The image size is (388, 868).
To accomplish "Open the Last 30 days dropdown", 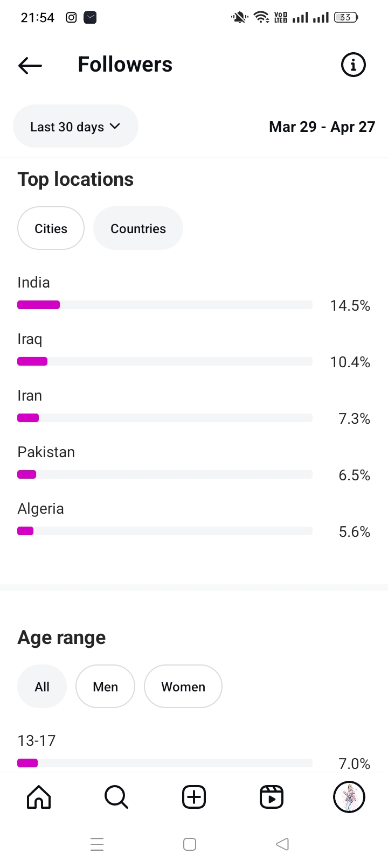I will [x=75, y=127].
